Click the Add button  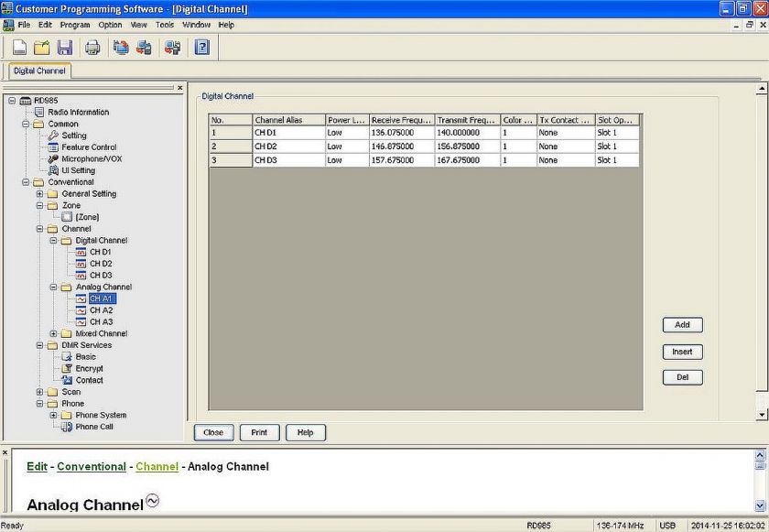tap(682, 324)
